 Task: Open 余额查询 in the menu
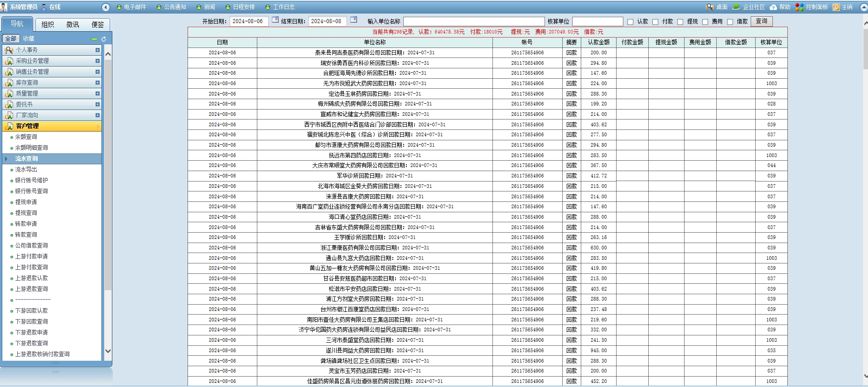coord(26,137)
